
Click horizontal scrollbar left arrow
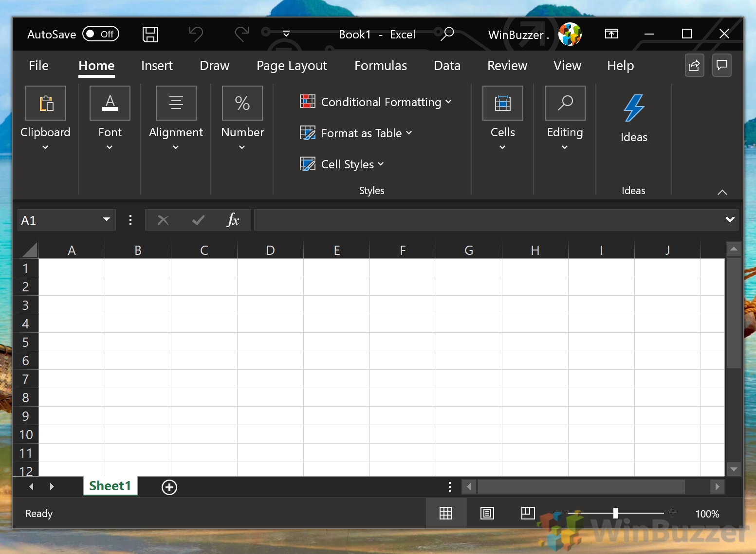tap(469, 486)
